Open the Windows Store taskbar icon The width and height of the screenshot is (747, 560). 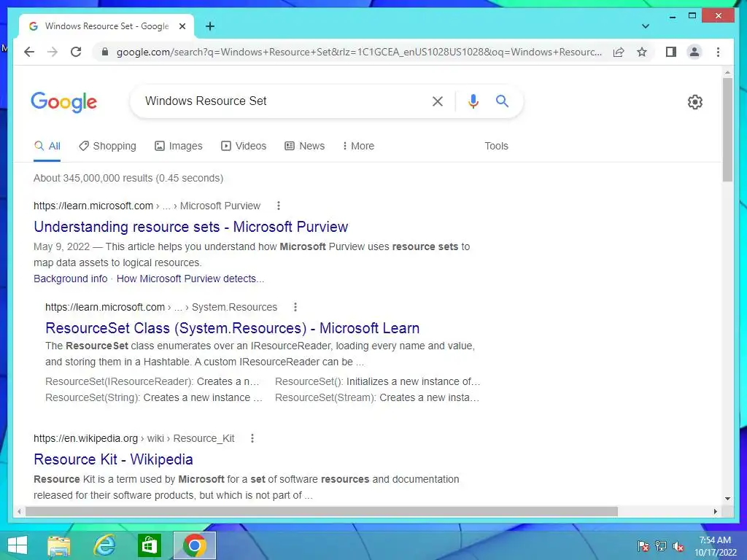pos(149,545)
